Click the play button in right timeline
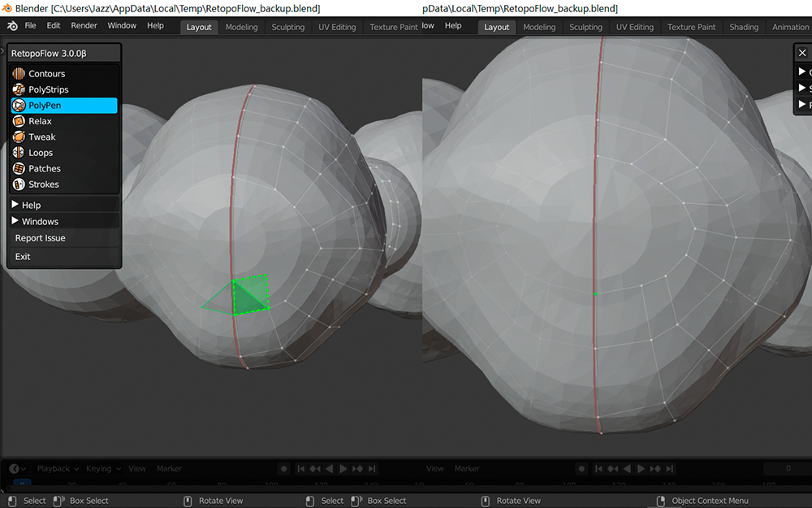 tap(641, 469)
